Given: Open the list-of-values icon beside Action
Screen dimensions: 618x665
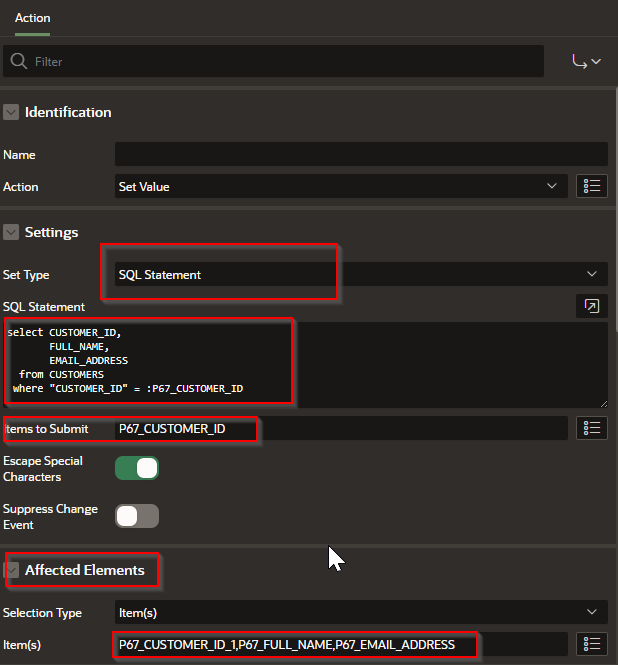Looking at the screenshot, I should coord(592,186).
